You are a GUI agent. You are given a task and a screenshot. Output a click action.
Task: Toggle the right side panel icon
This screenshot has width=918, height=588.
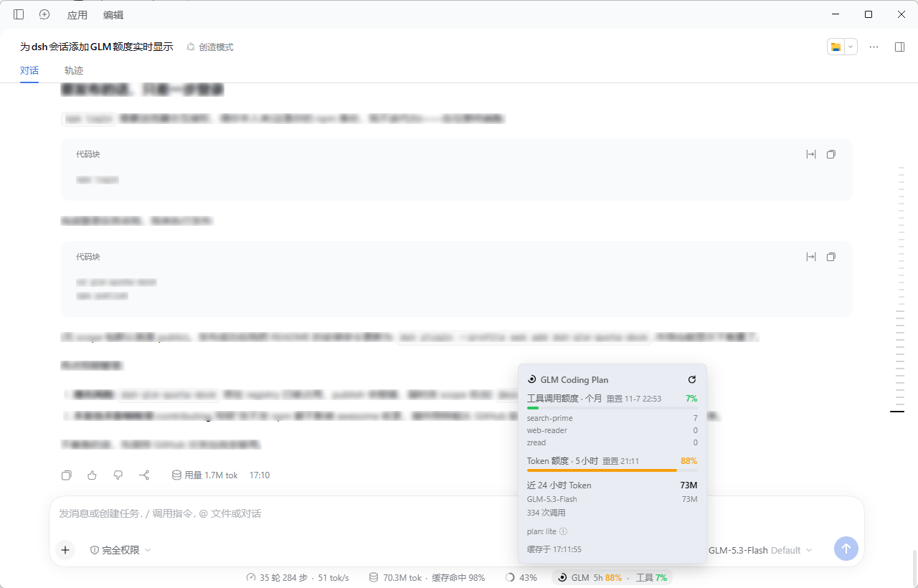point(899,47)
